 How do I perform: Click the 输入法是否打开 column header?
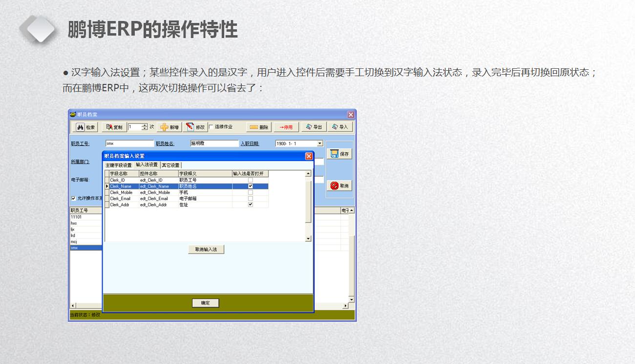pyautogui.click(x=250, y=174)
